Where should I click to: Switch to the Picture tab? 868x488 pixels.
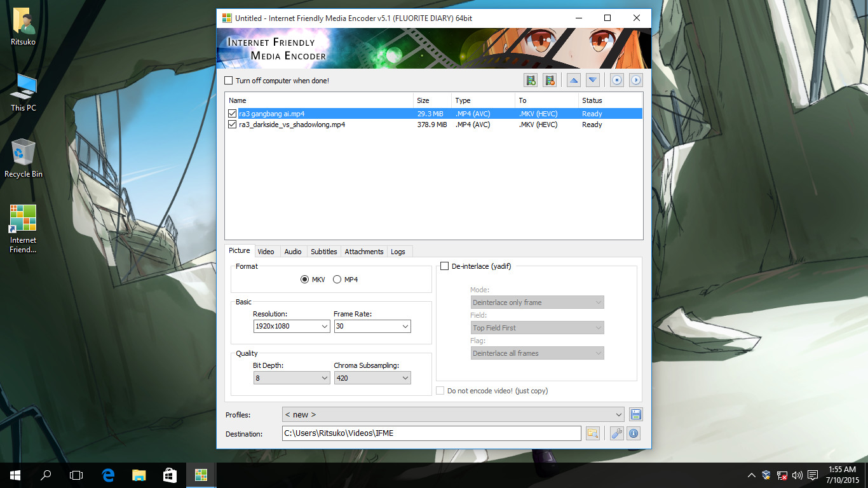[x=240, y=251]
